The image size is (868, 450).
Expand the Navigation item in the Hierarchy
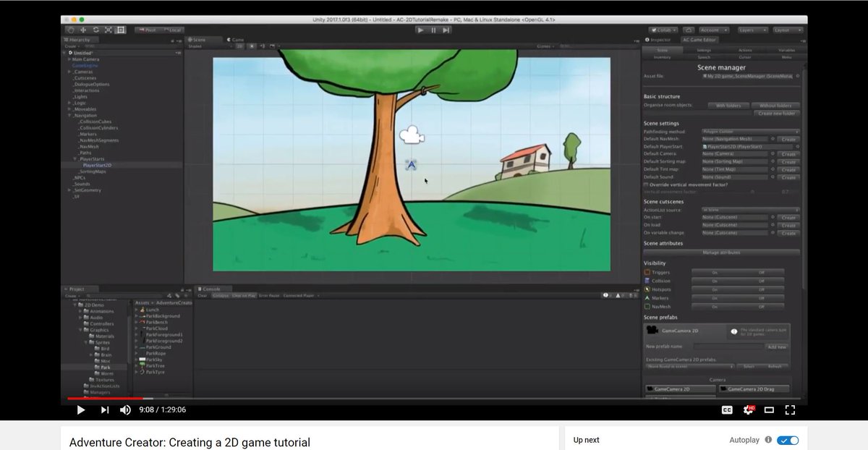click(x=69, y=115)
